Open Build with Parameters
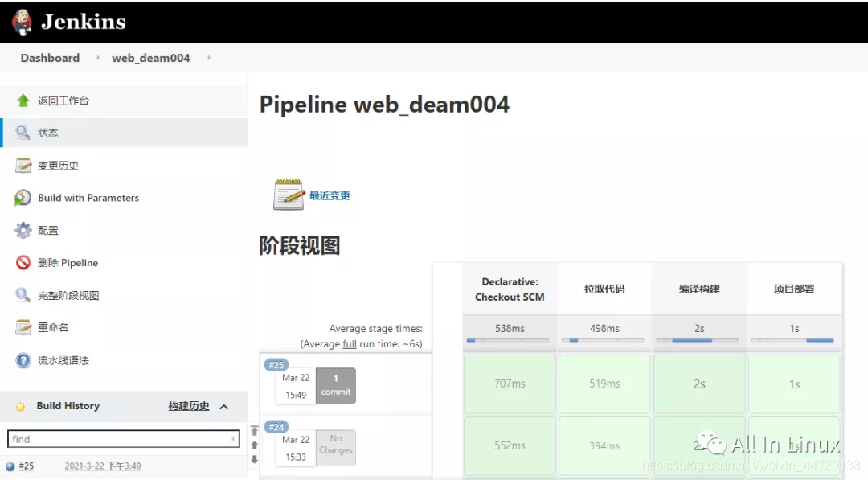Viewport: 868px width, 480px height. [88, 198]
